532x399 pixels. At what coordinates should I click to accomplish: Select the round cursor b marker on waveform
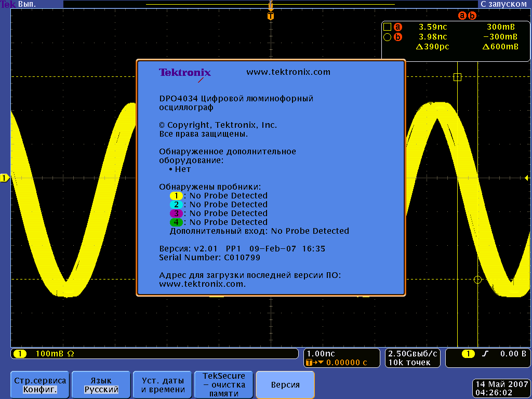(x=478, y=280)
